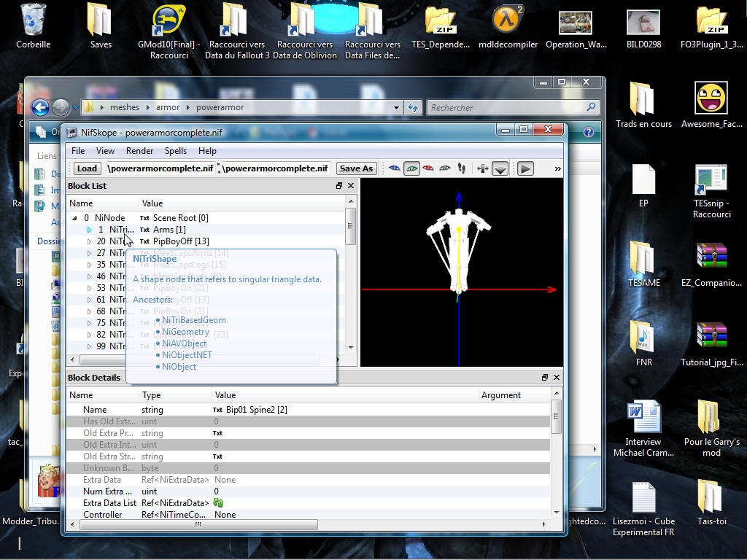Click the Explorer help question mark icon
Image resolution: width=747 pixels, height=560 pixels.
coord(589,133)
